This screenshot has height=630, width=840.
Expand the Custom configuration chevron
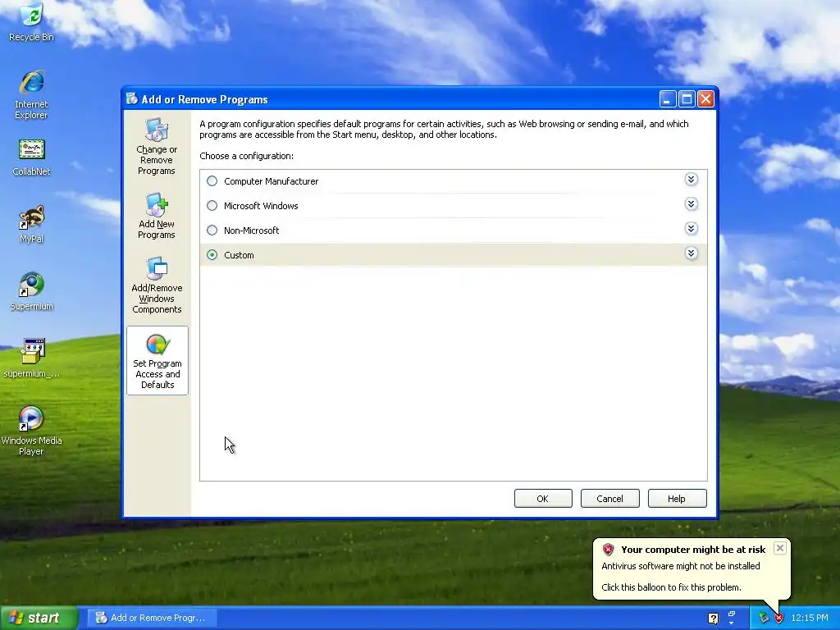click(691, 253)
